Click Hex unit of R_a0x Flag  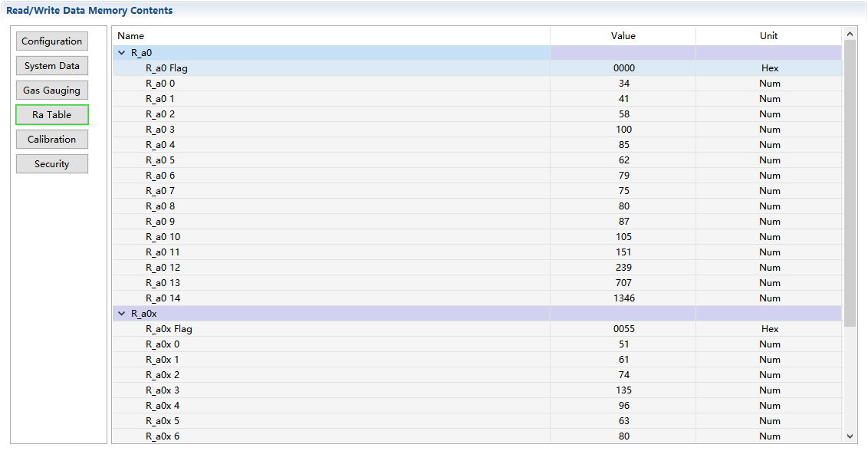[769, 329]
